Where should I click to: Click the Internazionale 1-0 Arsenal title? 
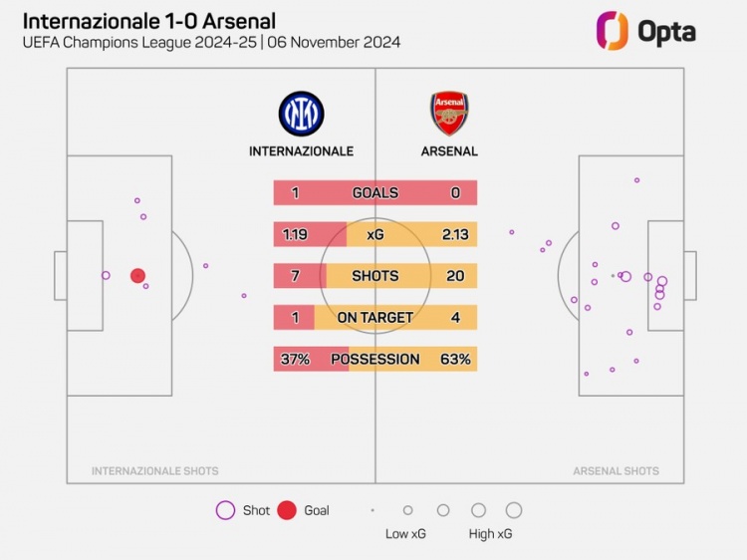[x=149, y=22]
